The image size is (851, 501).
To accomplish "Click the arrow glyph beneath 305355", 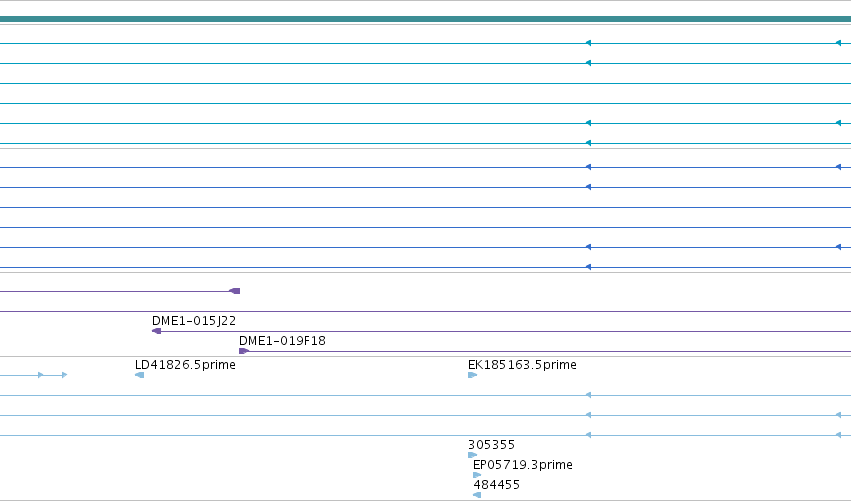I will pyautogui.click(x=472, y=455).
